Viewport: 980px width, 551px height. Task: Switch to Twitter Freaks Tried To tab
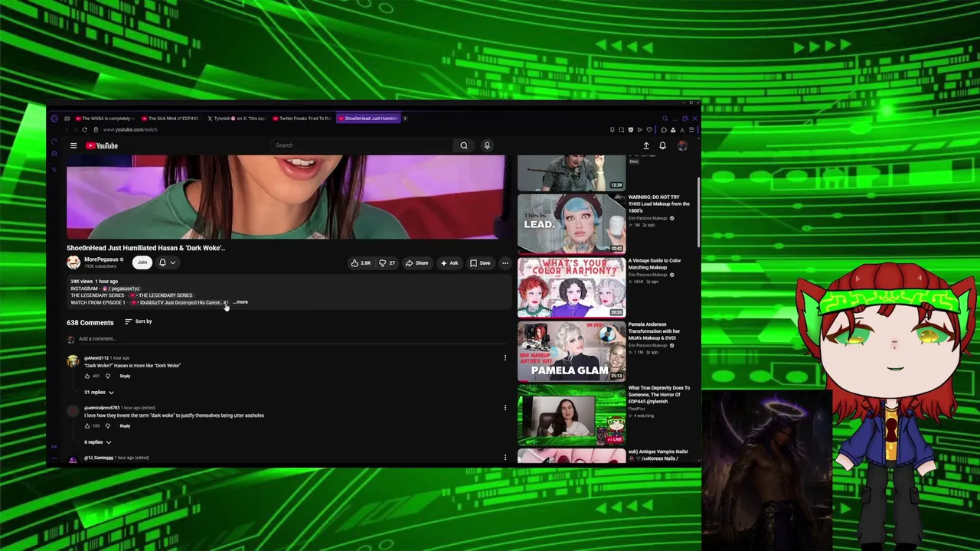[x=302, y=119]
